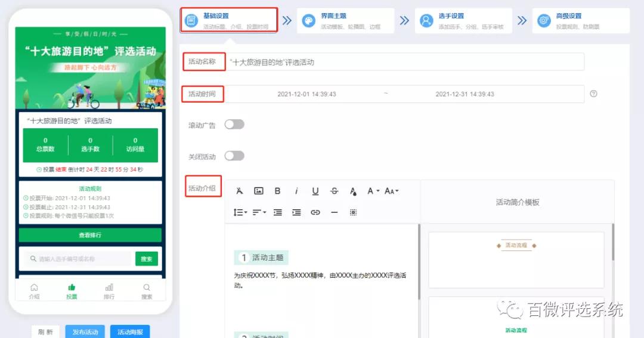Click the green 搜索 button in preview
This screenshot has height=338, width=644.
click(x=147, y=259)
